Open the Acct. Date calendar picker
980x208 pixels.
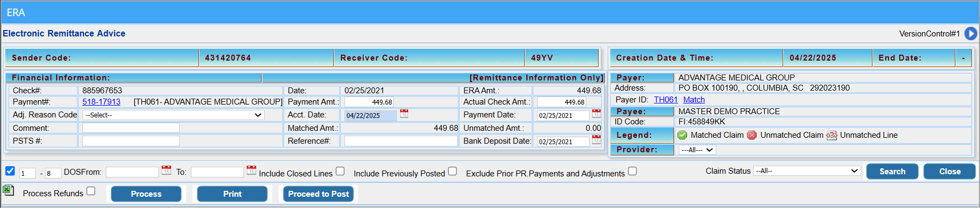tap(404, 114)
